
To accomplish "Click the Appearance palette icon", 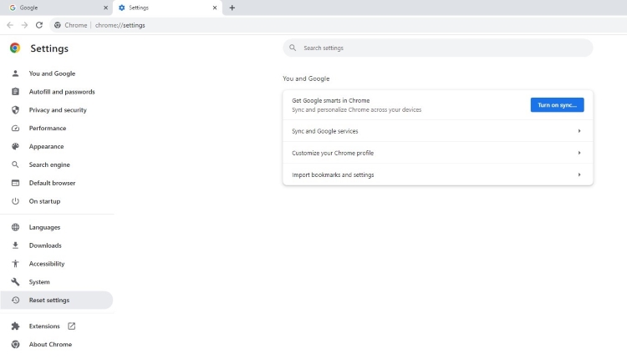I will pyautogui.click(x=15, y=146).
